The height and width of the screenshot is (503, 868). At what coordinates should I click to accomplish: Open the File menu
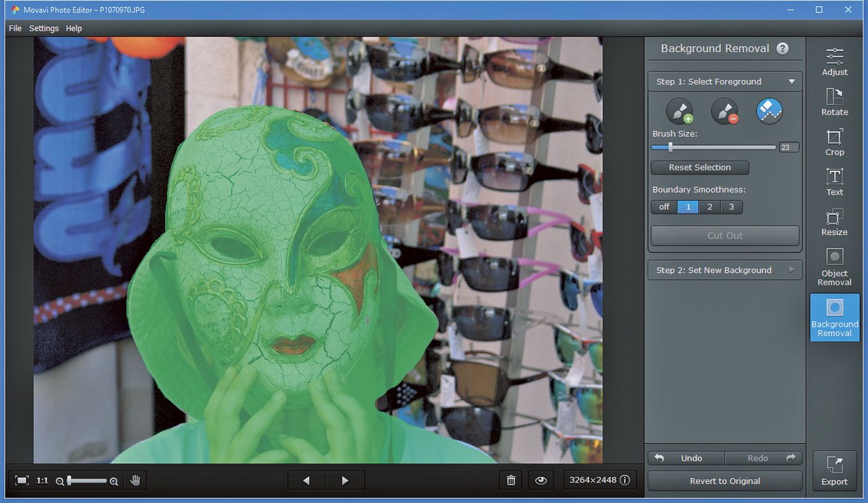[x=15, y=28]
